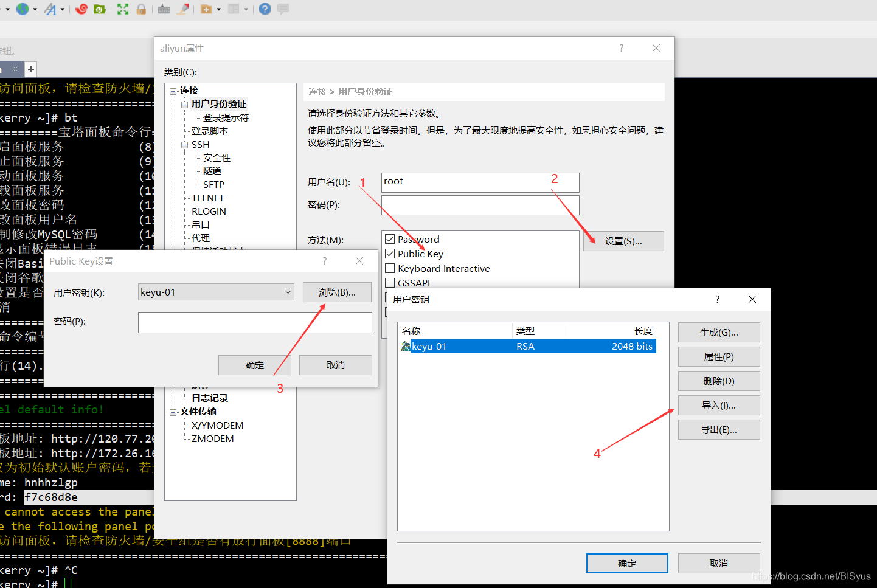
Task: Select RLOGIN in category tree
Action: point(209,211)
